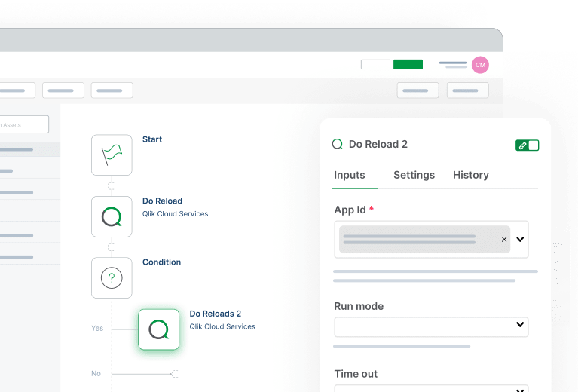Click the Condition block label
Viewport: 578px width, 392px height.
point(161,262)
